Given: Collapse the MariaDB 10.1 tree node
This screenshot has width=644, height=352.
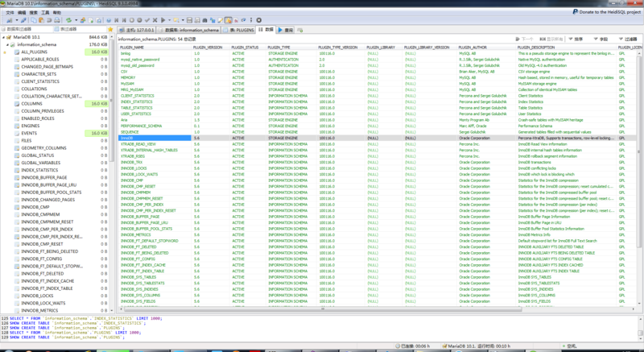Looking at the screenshot, I should click(3, 37).
